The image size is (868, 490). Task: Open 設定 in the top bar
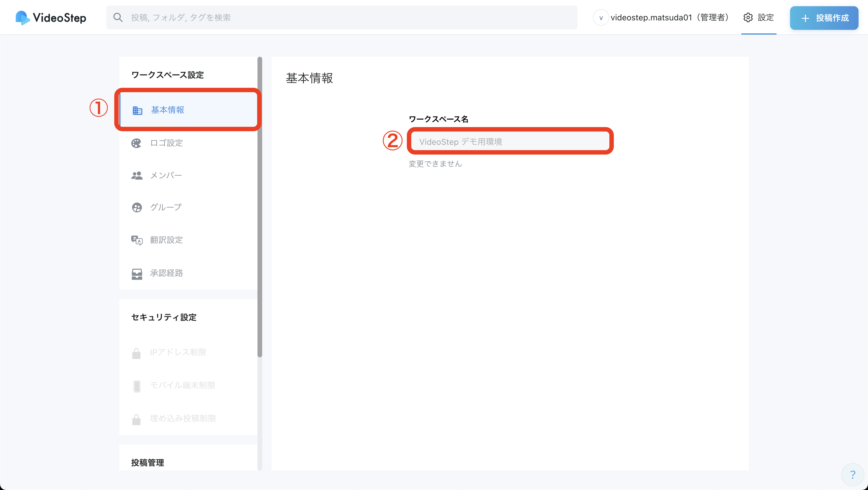click(765, 17)
